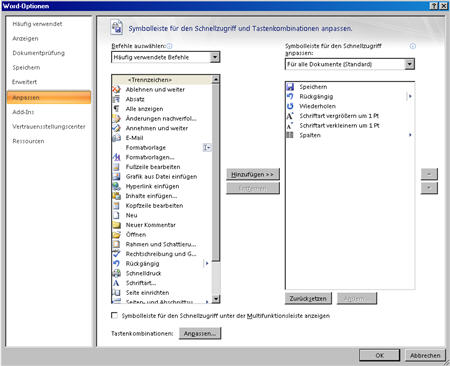The height and width of the screenshot is (366, 450).
Task: Go to the Speichern options category
Action: (26, 67)
